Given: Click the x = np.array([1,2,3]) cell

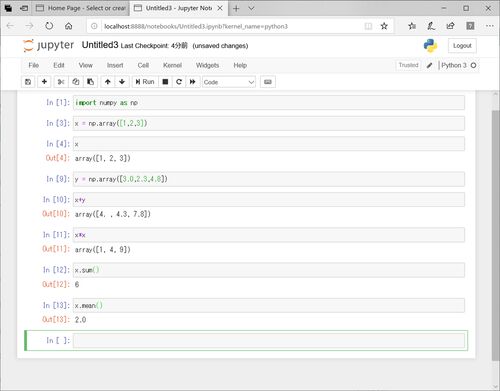Looking at the screenshot, I should (269, 123).
